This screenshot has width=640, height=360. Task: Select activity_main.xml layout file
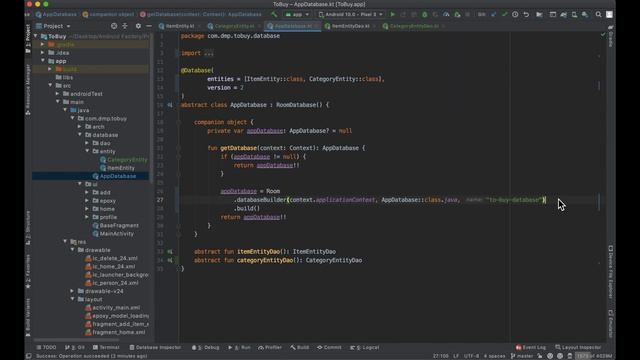point(112,307)
